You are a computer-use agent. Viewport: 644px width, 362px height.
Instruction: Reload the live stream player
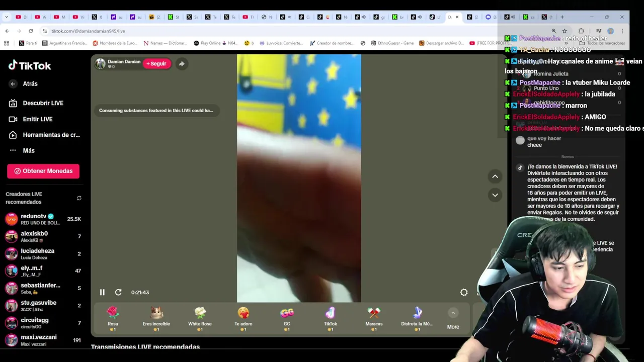click(118, 292)
